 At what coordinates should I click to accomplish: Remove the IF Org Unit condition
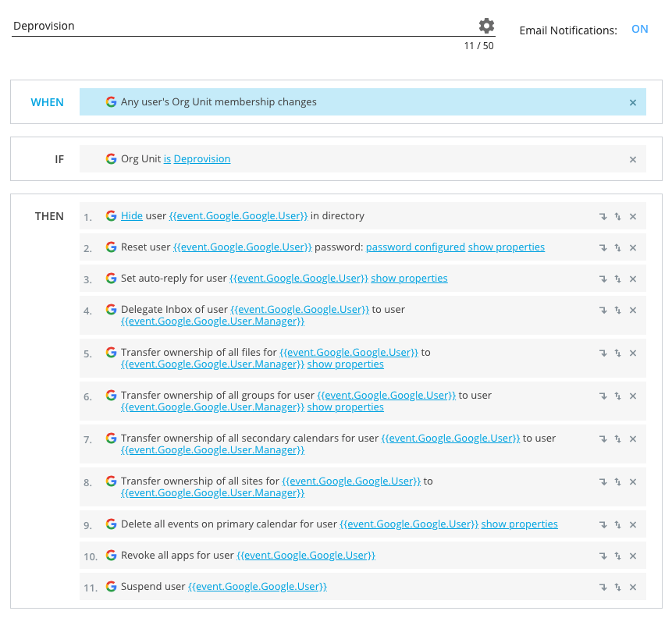(x=632, y=159)
